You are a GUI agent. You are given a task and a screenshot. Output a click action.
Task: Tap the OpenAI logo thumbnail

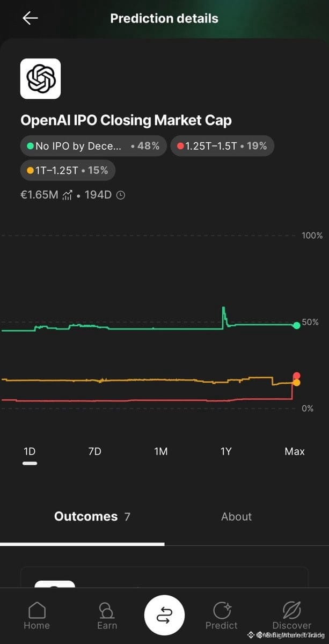pos(40,79)
